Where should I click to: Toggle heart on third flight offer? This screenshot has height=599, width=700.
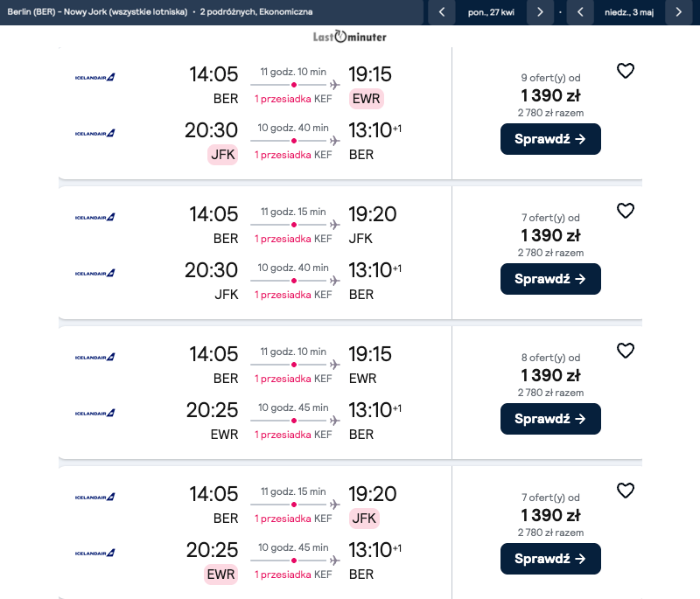coord(626,351)
